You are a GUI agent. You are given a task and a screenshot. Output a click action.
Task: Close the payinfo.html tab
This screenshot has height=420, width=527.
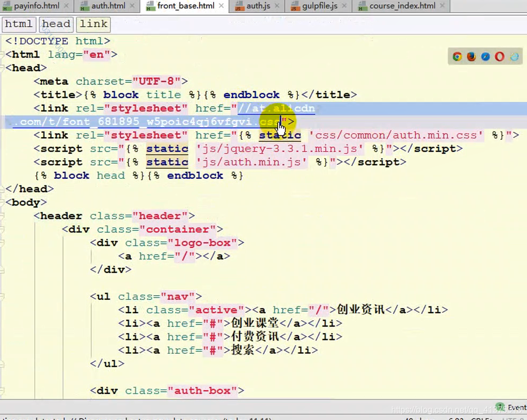point(66,6)
